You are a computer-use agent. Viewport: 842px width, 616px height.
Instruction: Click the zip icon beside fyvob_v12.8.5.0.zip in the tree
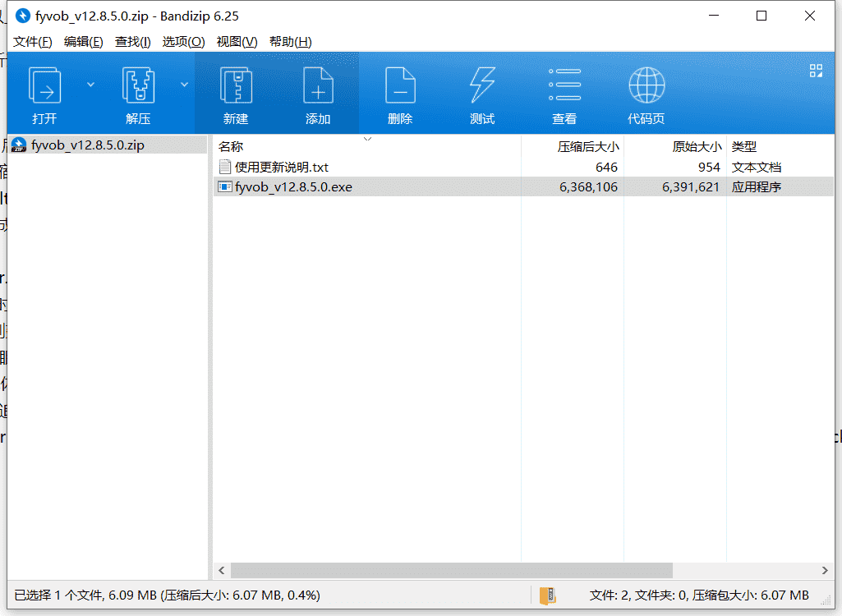pyautogui.click(x=19, y=145)
